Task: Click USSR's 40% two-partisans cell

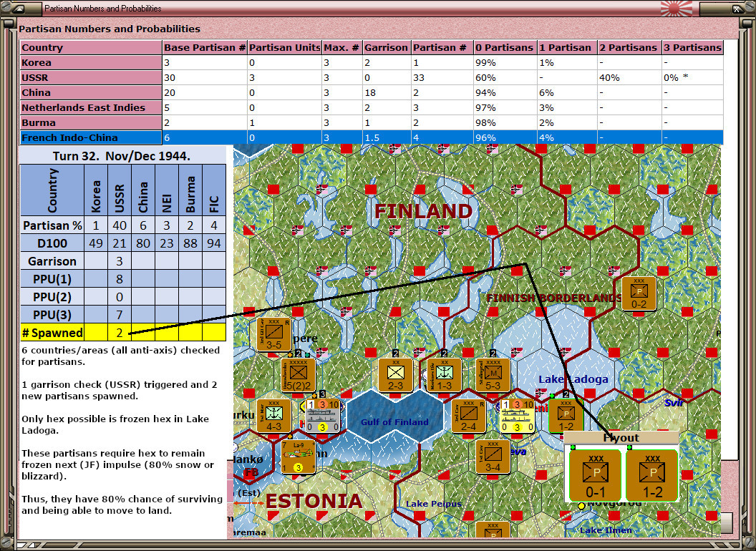Action: click(629, 77)
